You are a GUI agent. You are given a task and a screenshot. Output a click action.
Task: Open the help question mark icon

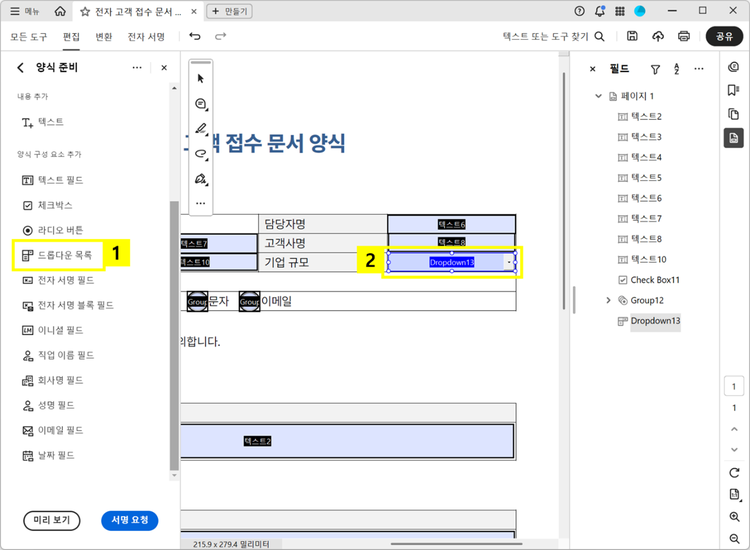tap(579, 11)
